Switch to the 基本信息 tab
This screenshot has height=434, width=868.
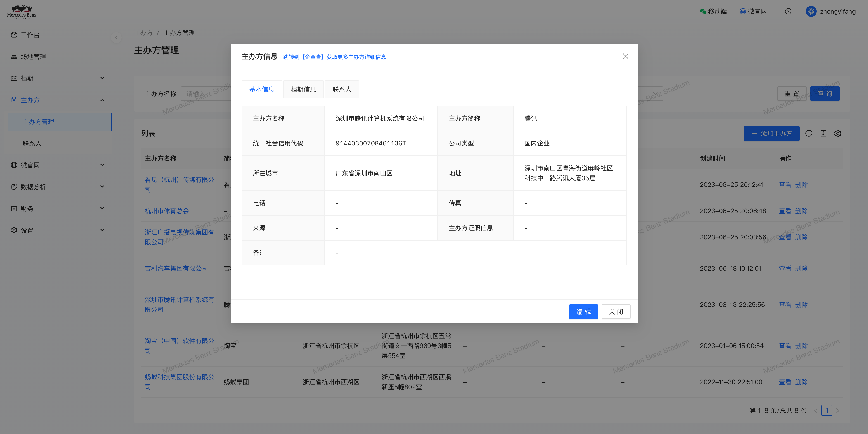click(x=262, y=89)
